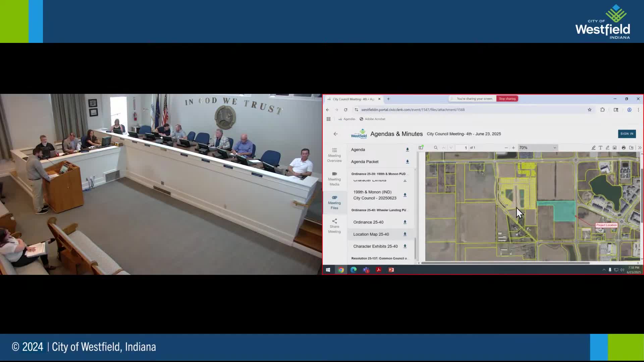Toggle the PDF sidebar panel icon
This screenshot has width=644, height=362.
click(421, 147)
